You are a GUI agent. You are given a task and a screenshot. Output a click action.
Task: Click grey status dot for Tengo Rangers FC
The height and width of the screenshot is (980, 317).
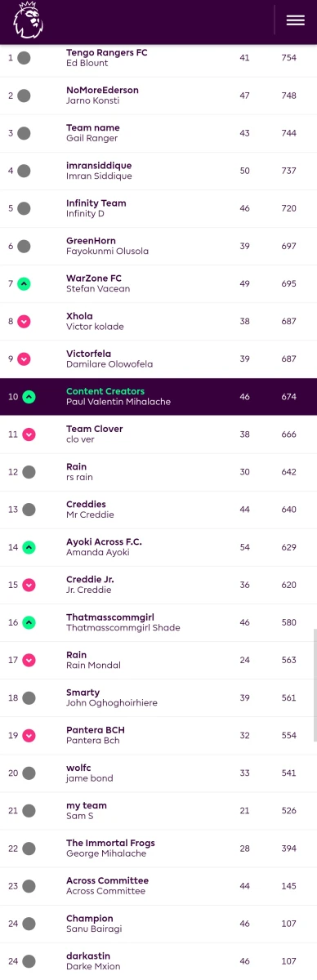(x=25, y=58)
